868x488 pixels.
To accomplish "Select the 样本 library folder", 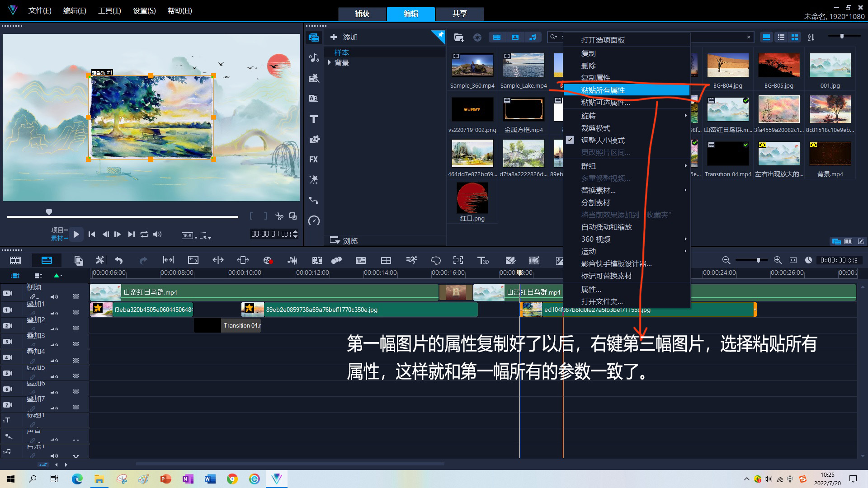I will (341, 52).
